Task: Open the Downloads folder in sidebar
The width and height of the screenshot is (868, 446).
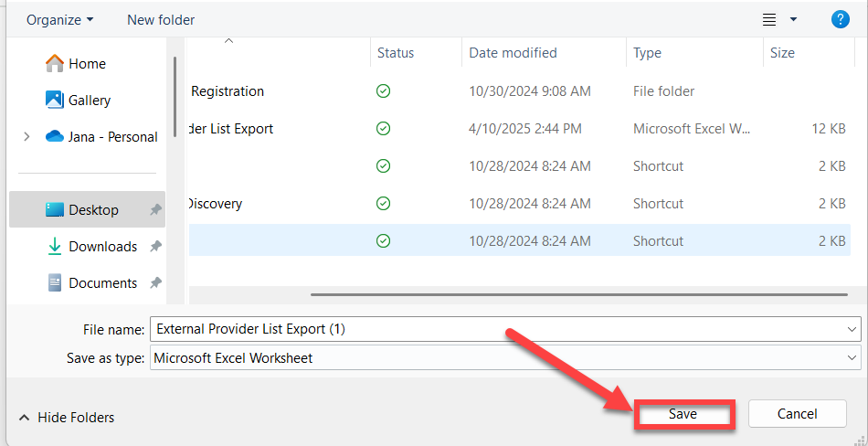Action: (x=101, y=247)
